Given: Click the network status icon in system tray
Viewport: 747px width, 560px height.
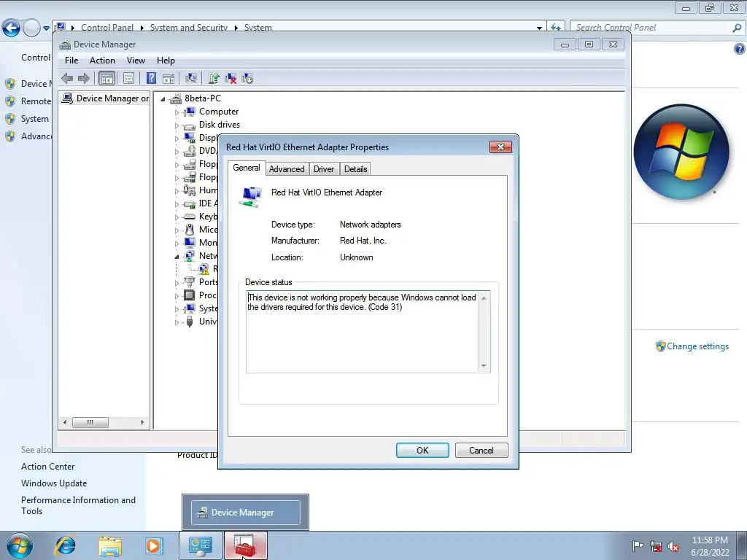Looking at the screenshot, I should (656, 547).
